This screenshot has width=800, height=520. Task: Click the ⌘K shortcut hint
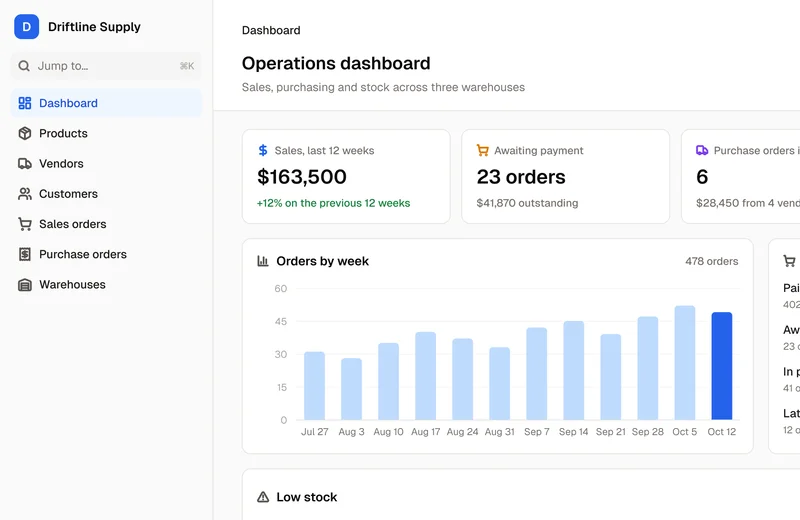tap(187, 66)
